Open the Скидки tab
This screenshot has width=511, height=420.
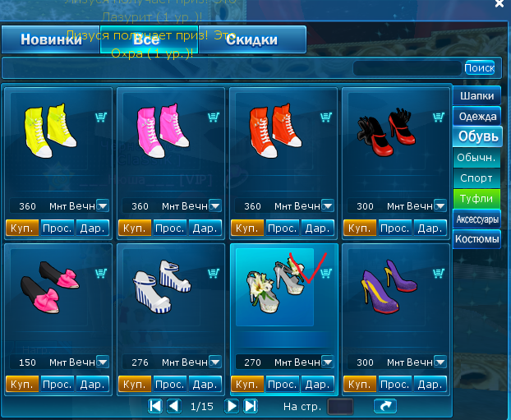tap(252, 39)
